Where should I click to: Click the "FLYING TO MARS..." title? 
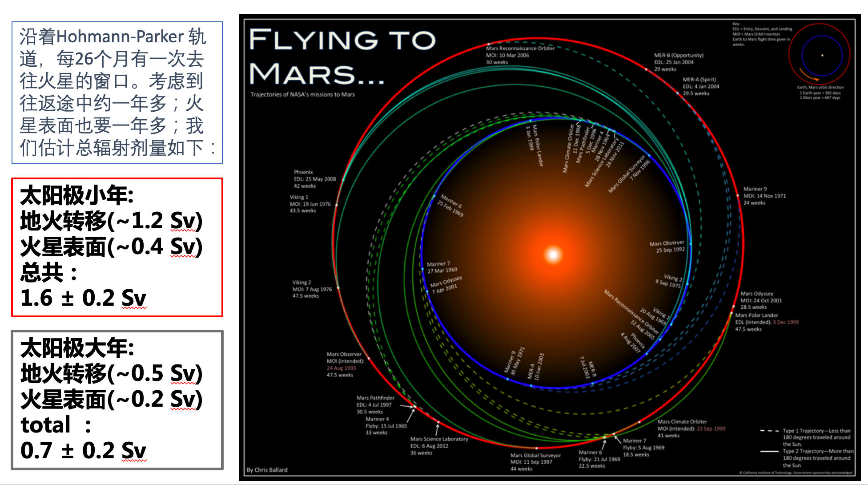point(342,57)
